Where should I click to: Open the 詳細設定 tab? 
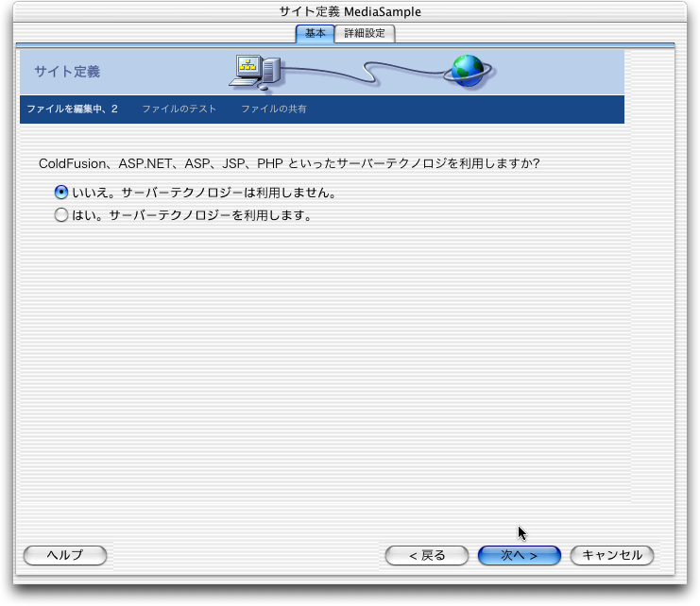(x=365, y=33)
